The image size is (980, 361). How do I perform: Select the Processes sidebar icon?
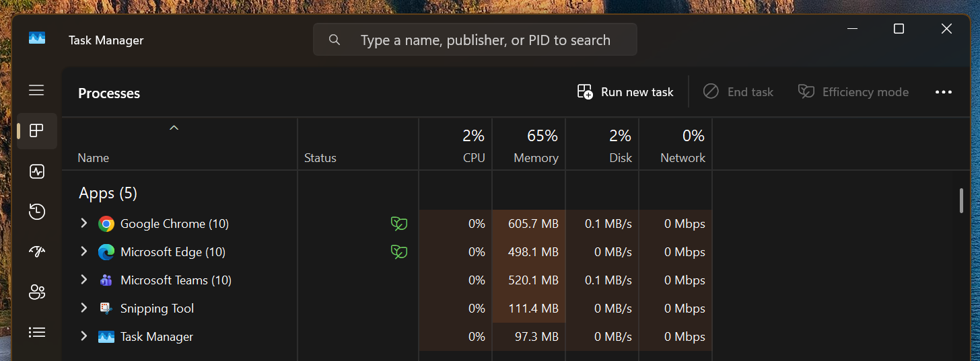click(x=36, y=130)
